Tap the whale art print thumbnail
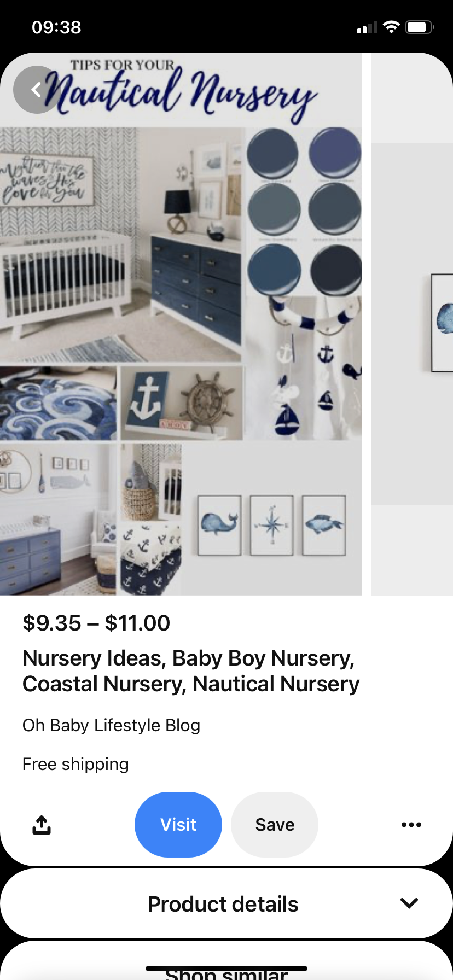The width and height of the screenshot is (453, 980). (219, 525)
